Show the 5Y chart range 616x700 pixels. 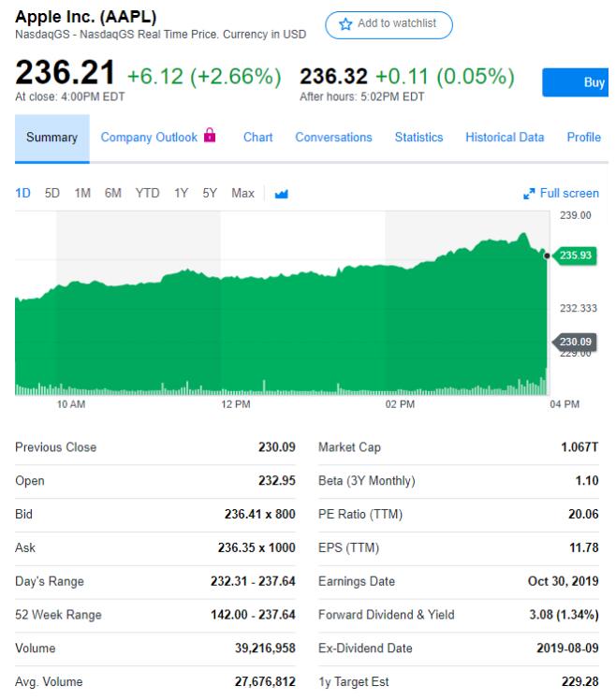click(210, 194)
